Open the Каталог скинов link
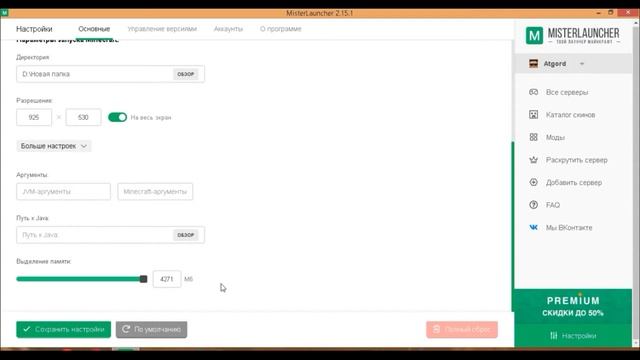The image size is (640, 360). coord(570,115)
